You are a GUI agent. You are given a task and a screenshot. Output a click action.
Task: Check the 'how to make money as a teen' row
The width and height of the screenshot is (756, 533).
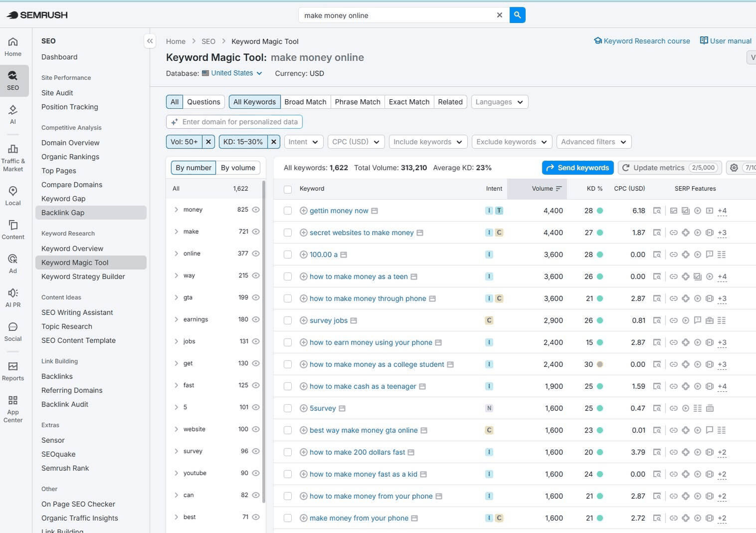[288, 277]
